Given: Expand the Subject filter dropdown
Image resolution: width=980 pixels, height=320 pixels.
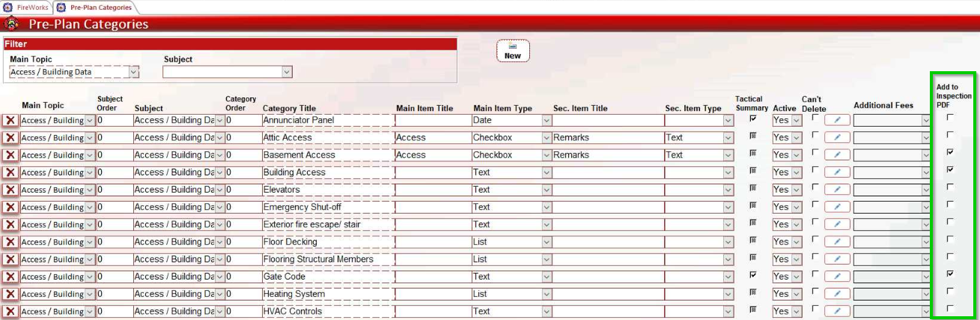Looking at the screenshot, I should [287, 72].
